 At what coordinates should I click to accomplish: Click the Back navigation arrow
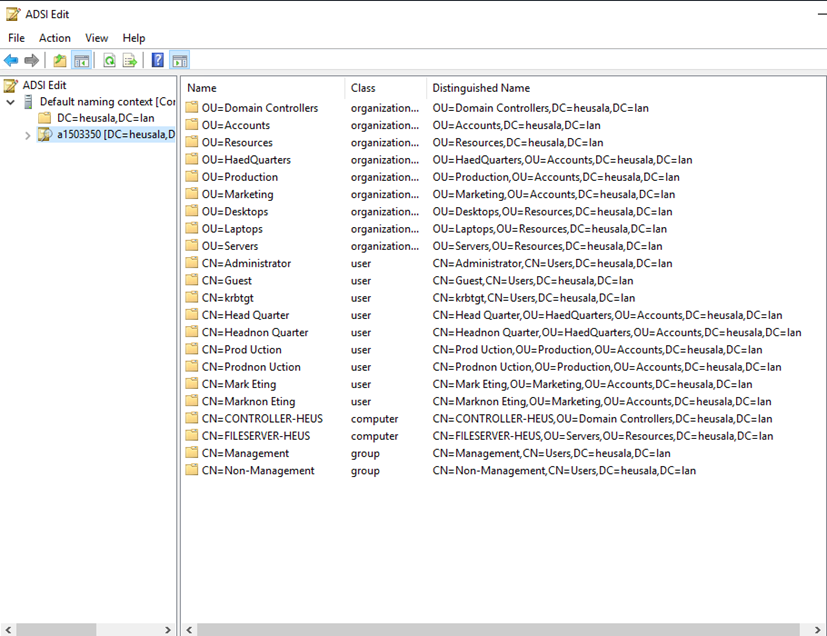pos(10,59)
